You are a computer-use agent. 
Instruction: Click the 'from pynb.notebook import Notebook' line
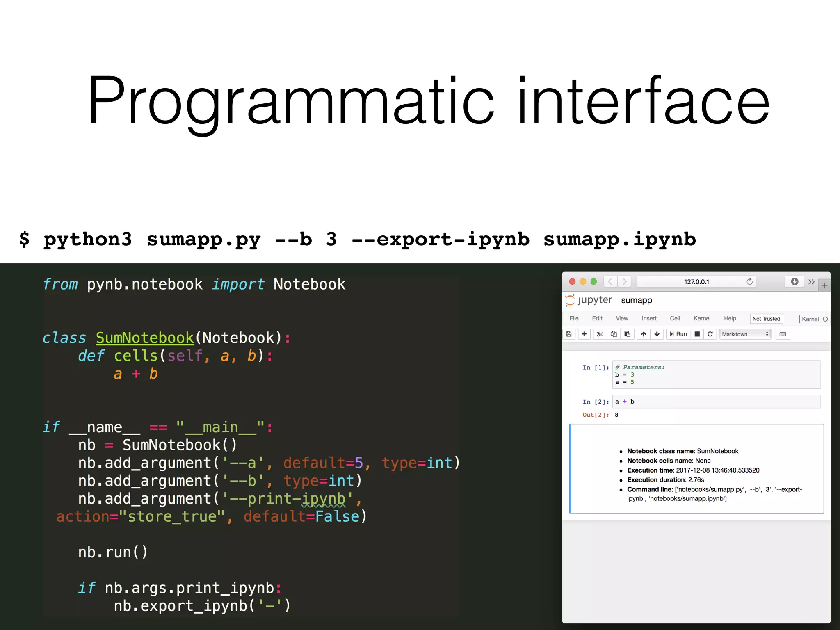[194, 284]
